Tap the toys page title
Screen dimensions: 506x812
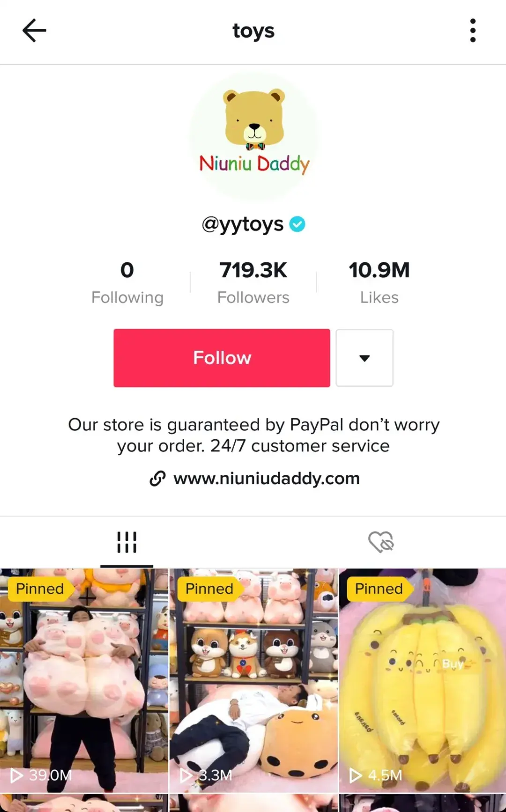pos(253,31)
